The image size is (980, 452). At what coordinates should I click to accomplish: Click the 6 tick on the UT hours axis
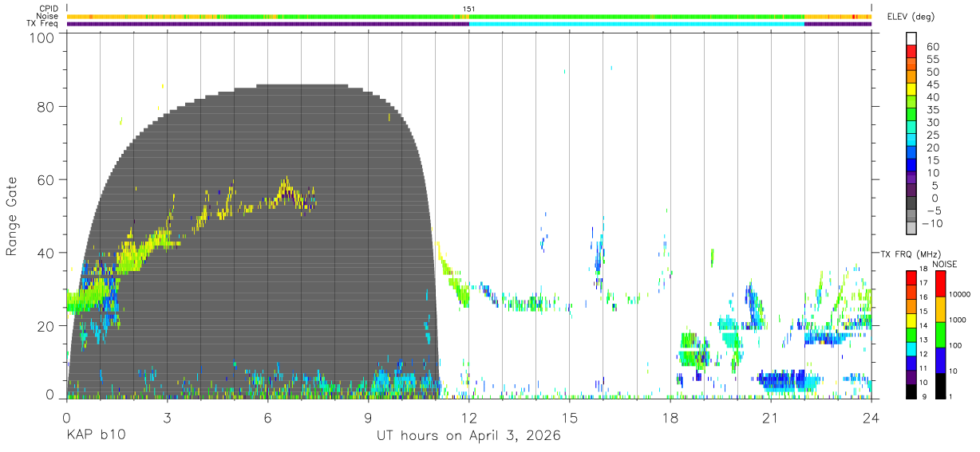268,418
